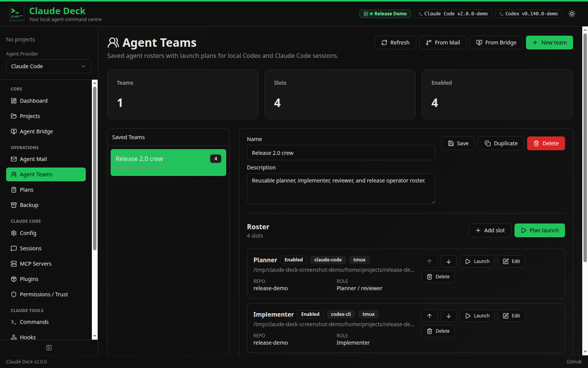Launch the Implementer slot
Viewport: 588px width, 368px height.
click(477, 316)
